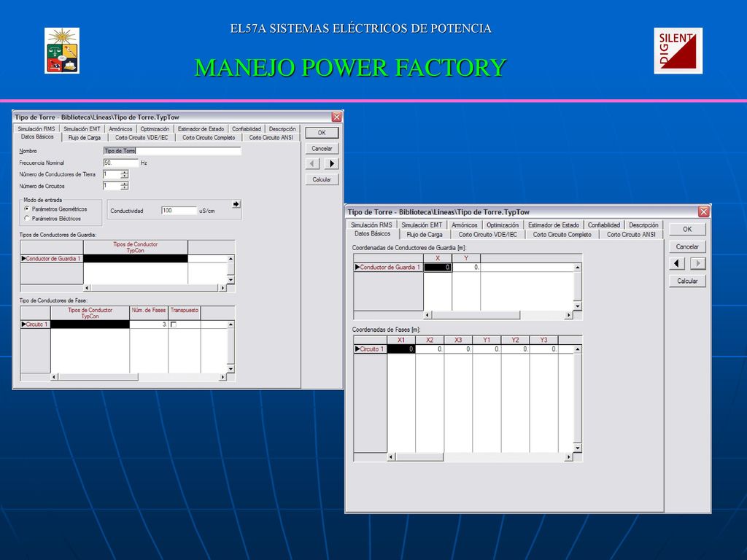Click the black arrow beside Conductividad field

pos(236,204)
